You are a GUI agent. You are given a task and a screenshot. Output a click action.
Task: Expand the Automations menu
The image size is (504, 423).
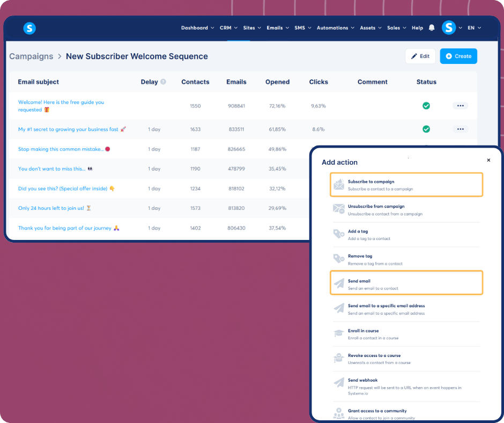[x=335, y=28]
